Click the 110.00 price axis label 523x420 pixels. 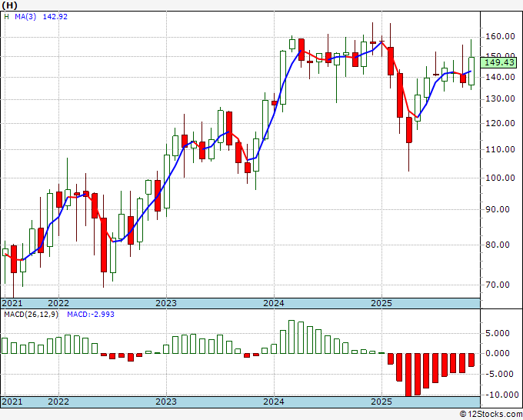(x=499, y=149)
